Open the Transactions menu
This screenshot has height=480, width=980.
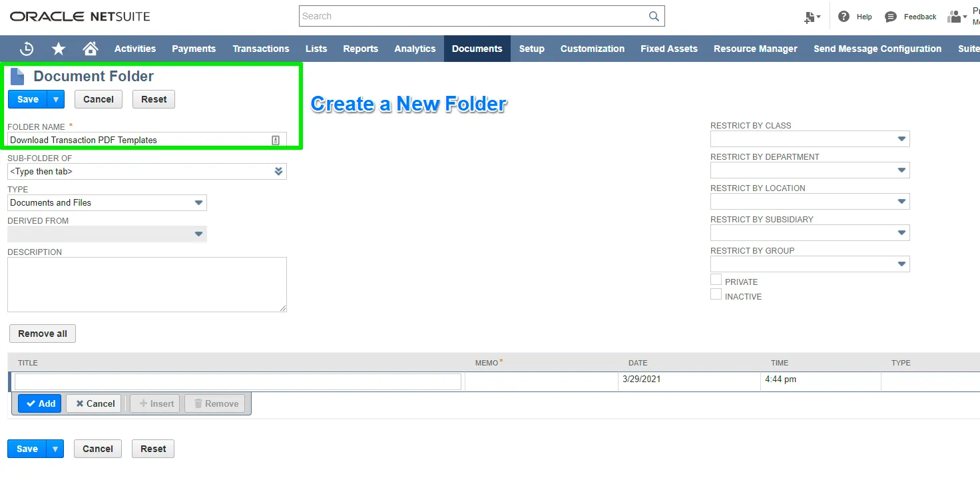(261, 49)
